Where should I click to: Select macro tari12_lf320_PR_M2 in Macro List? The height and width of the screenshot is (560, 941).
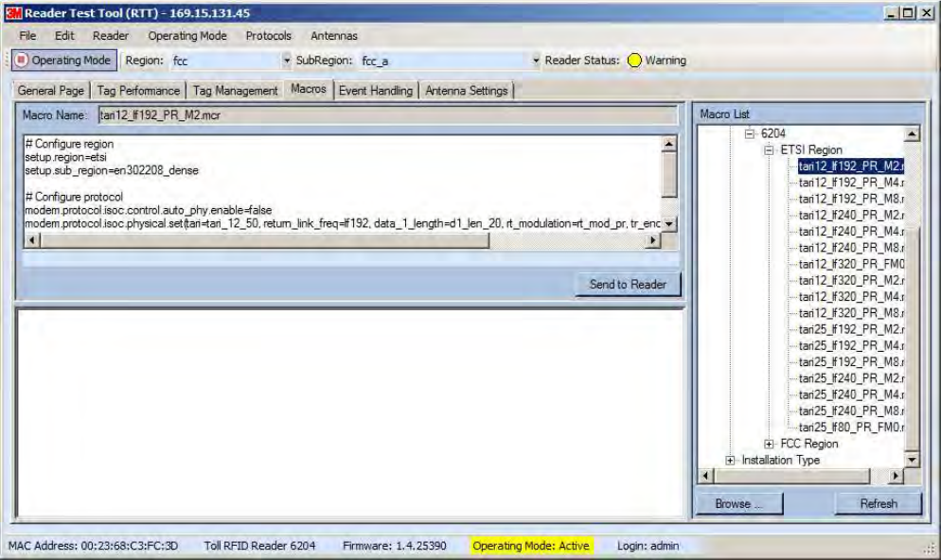[851, 281]
